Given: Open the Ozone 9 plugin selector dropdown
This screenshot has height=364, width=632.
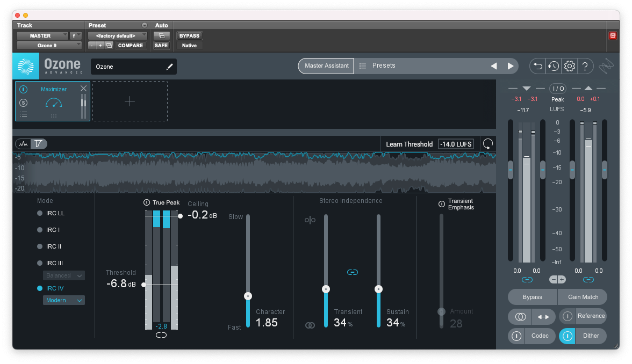Looking at the screenshot, I should [49, 46].
